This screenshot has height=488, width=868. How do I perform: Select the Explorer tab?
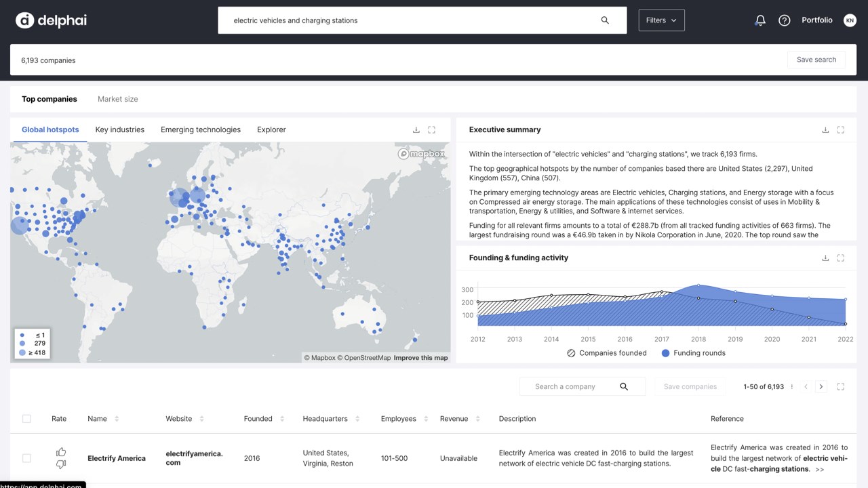(x=271, y=129)
